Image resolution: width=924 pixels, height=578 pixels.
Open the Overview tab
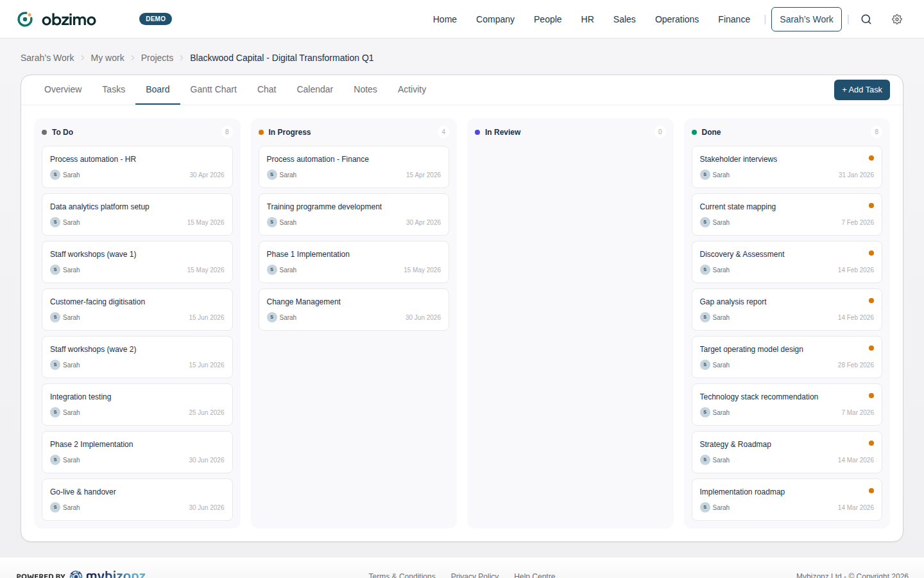[63, 89]
